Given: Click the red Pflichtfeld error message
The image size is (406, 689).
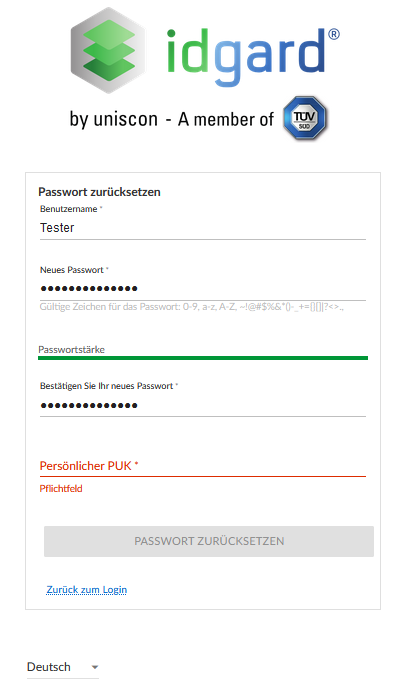Looking at the screenshot, I should click(x=61, y=489).
